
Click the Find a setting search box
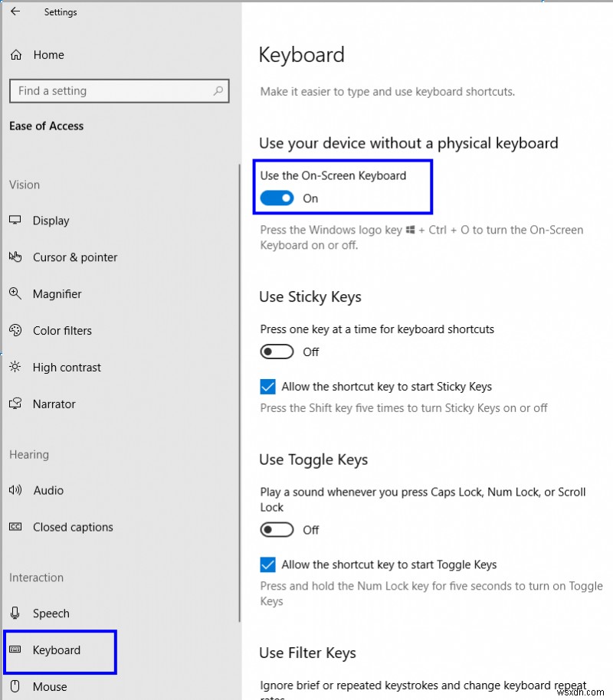pyautogui.click(x=120, y=90)
